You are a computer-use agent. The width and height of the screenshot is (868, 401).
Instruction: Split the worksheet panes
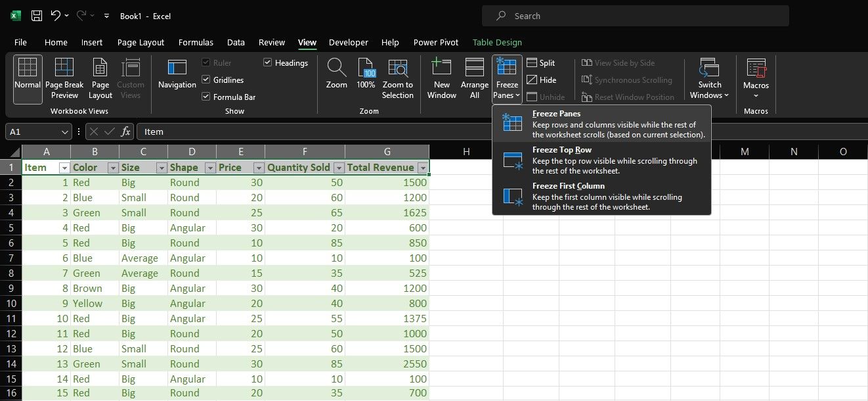(540, 62)
